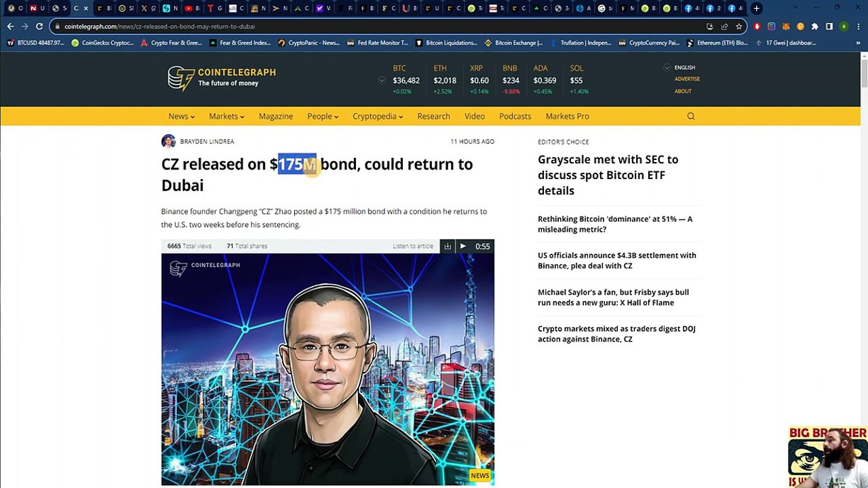
Task: Click the About link
Action: click(x=683, y=91)
